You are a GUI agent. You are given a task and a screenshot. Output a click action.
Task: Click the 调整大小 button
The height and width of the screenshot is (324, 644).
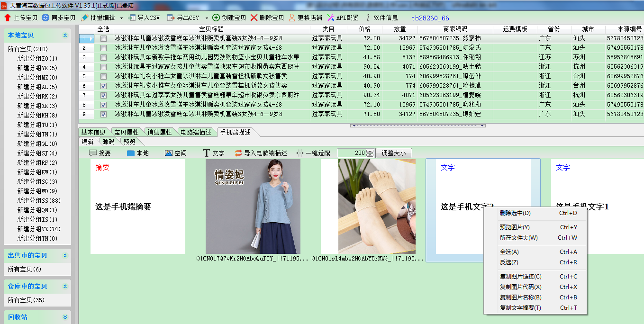393,153
